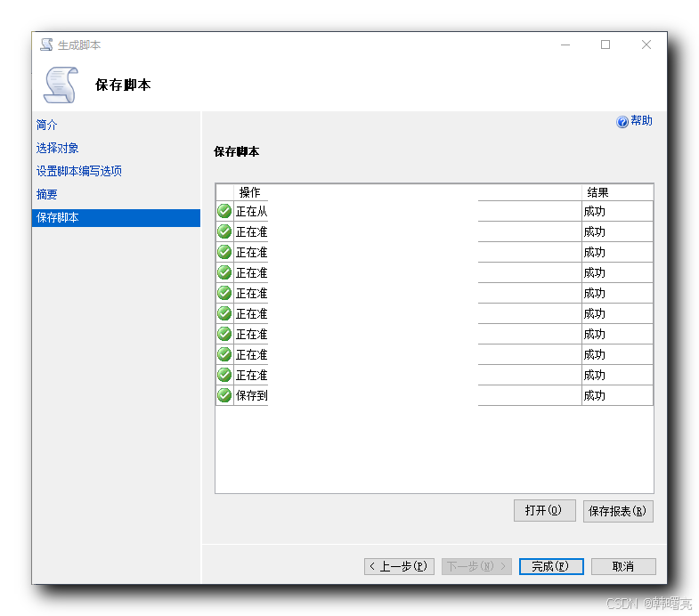Click success check icon for 正在从 row

click(224, 211)
